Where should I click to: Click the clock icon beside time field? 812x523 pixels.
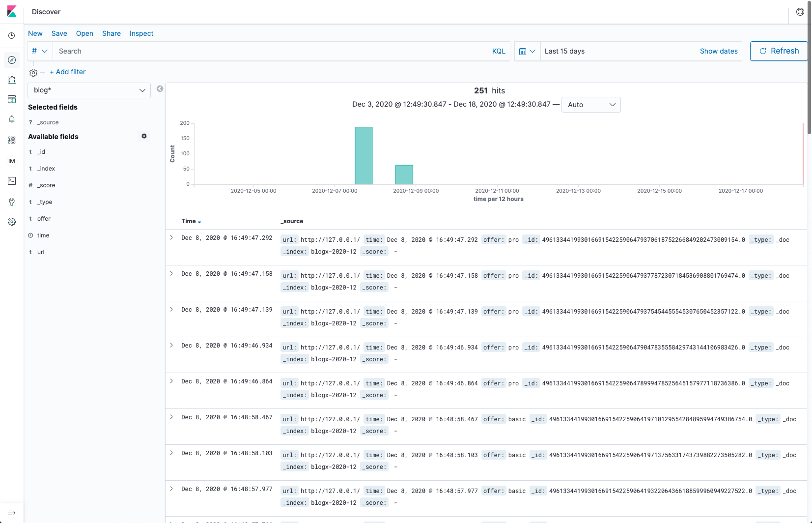point(30,235)
